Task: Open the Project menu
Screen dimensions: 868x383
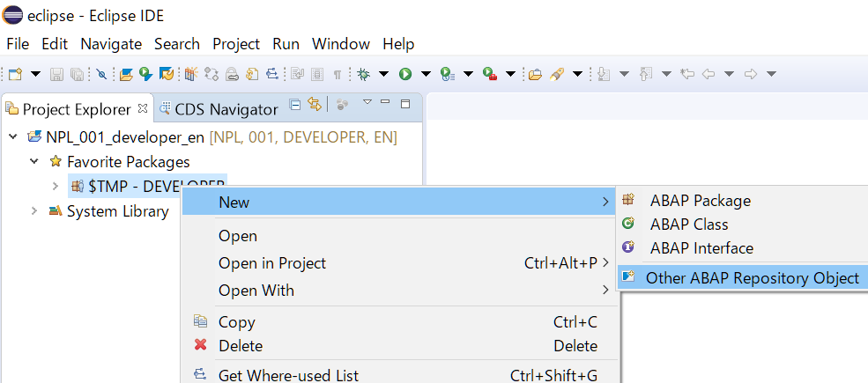Action: (x=236, y=44)
